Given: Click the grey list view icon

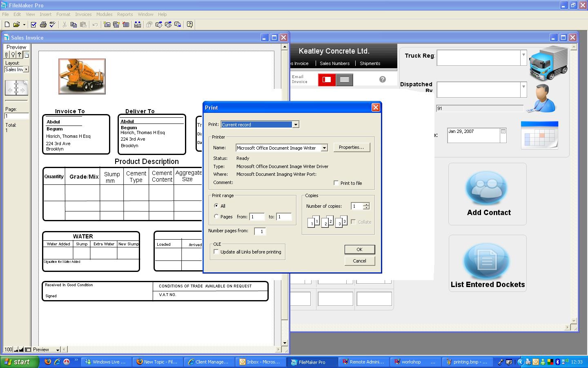Looking at the screenshot, I should 344,80.
